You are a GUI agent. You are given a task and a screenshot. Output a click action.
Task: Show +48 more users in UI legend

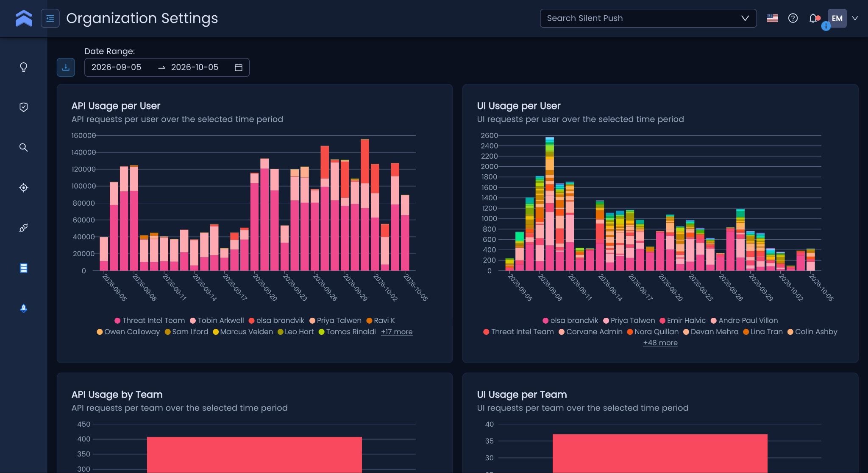pos(660,343)
